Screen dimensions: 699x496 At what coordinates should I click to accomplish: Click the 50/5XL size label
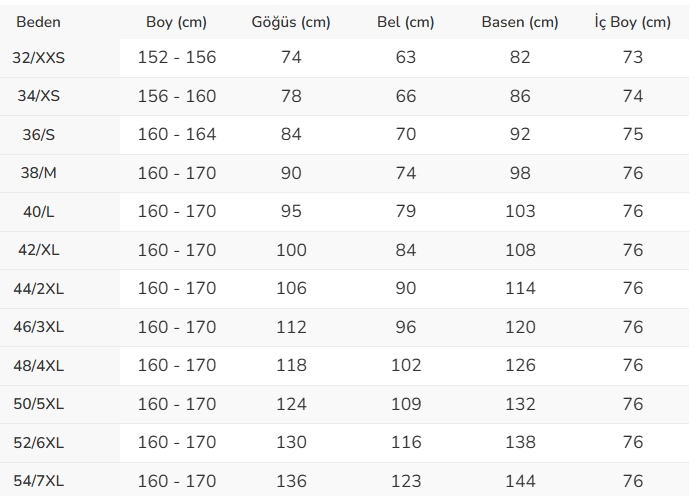[39, 404]
